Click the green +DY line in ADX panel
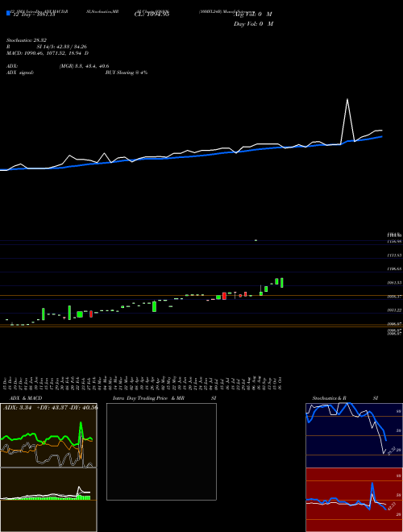The height and width of the screenshot is (532, 403). pos(47,436)
